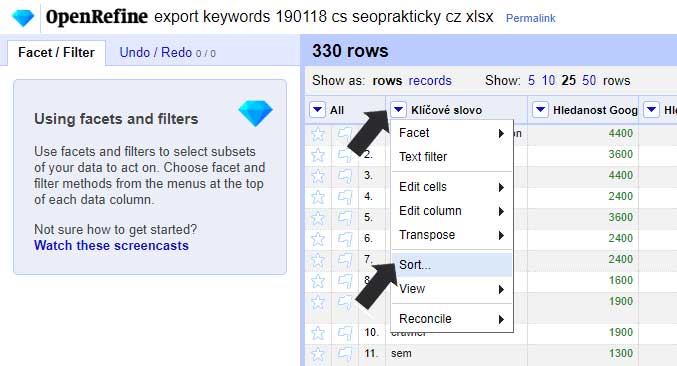Viewport: 677px width, 366px height.
Task: Toggle the star on row 8
Action: point(318,281)
